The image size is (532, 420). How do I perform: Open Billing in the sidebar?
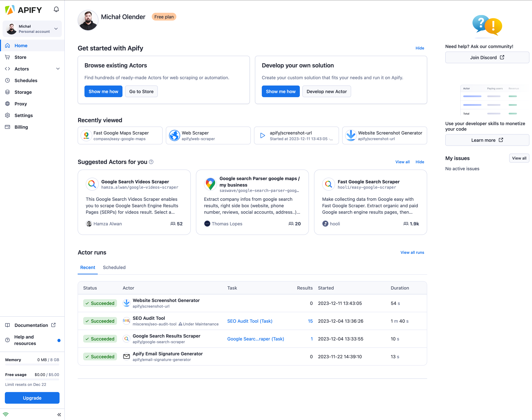(21, 127)
